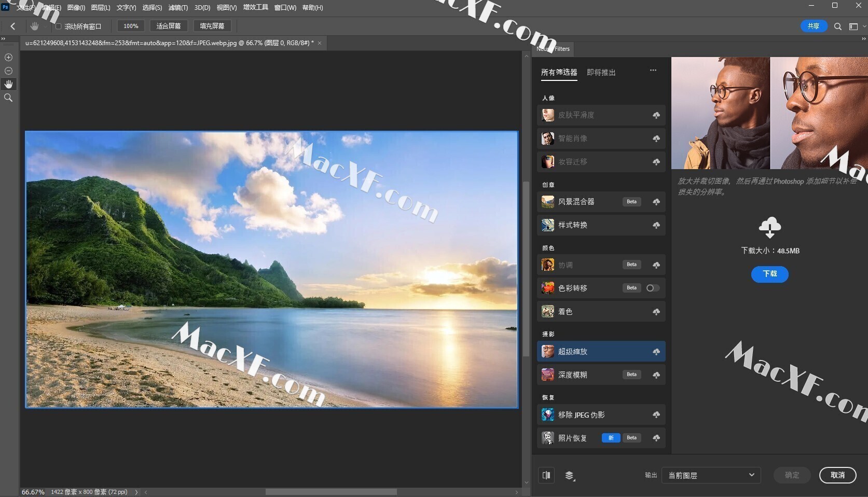The height and width of the screenshot is (497, 868).
Task: Click the large cloud download icon
Action: pyautogui.click(x=770, y=227)
